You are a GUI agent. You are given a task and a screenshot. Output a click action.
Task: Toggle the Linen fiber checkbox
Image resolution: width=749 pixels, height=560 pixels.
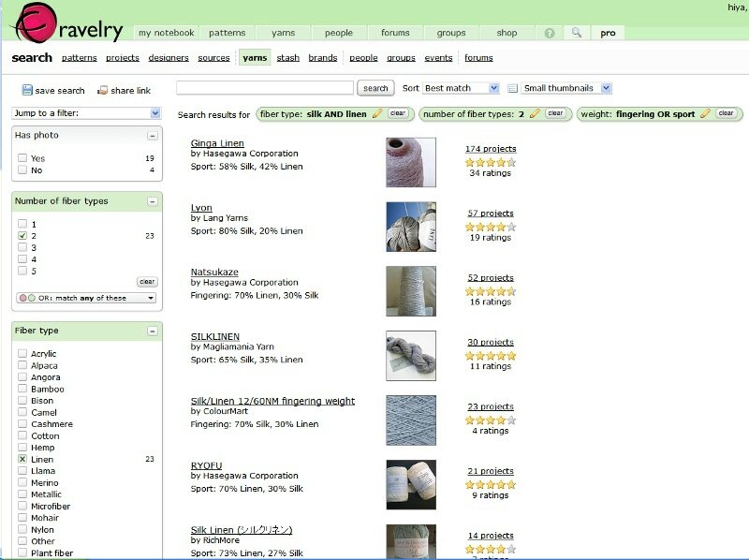click(x=22, y=459)
